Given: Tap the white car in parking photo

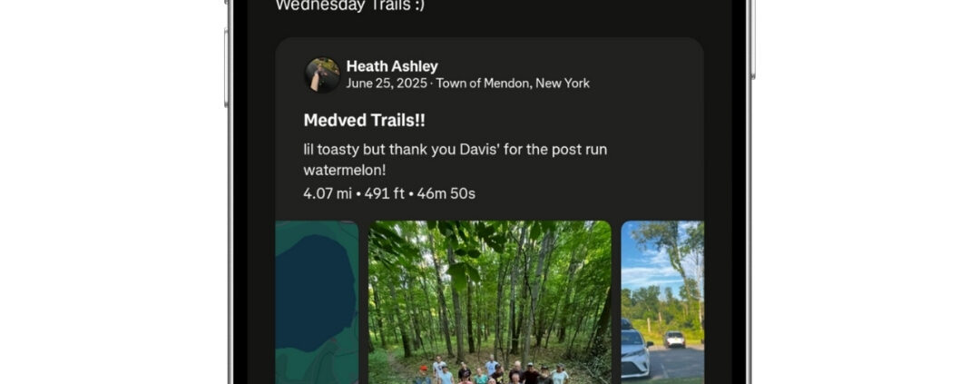Looking at the screenshot, I should (635, 350).
